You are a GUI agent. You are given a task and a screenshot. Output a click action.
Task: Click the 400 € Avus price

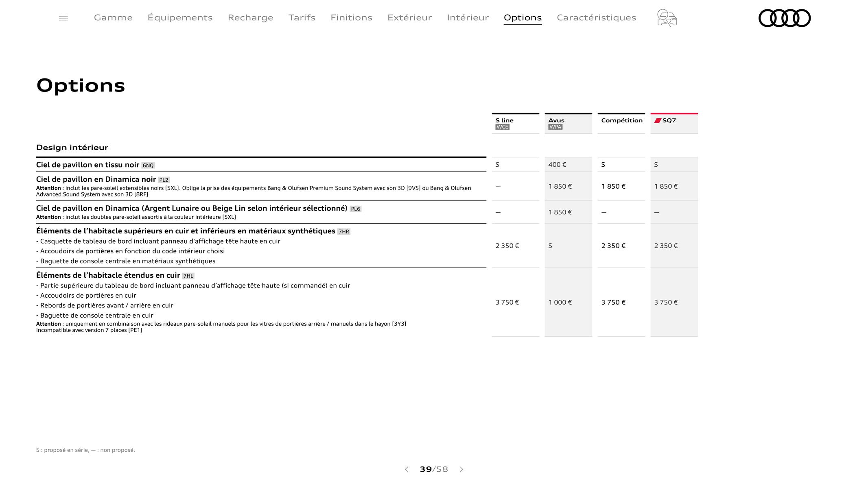(x=557, y=165)
